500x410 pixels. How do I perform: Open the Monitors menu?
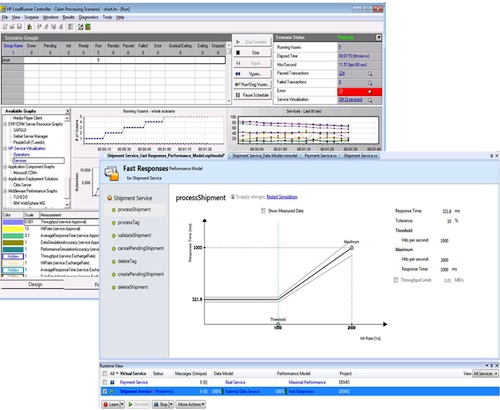pos(50,17)
